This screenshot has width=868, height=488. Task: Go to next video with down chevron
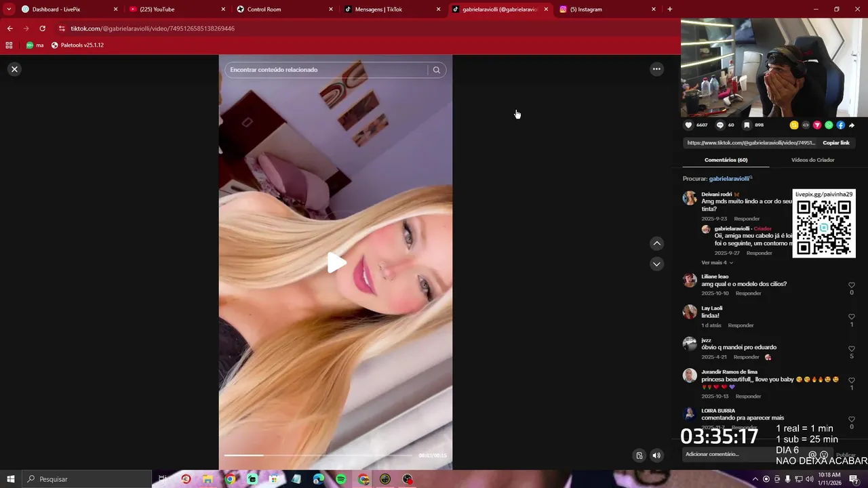pyautogui.click(x=656, y=264)
